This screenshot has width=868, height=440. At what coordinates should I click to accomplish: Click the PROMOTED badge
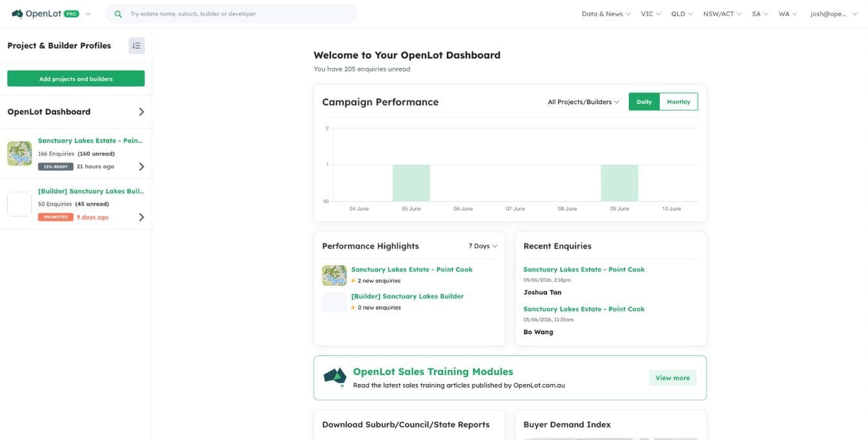coord(55,217)
